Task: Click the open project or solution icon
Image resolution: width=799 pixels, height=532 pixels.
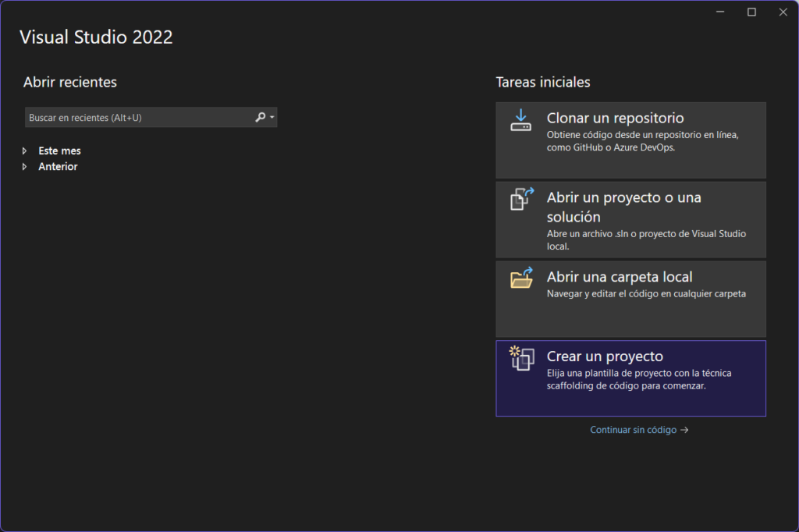Action: [x=522, y=199]
